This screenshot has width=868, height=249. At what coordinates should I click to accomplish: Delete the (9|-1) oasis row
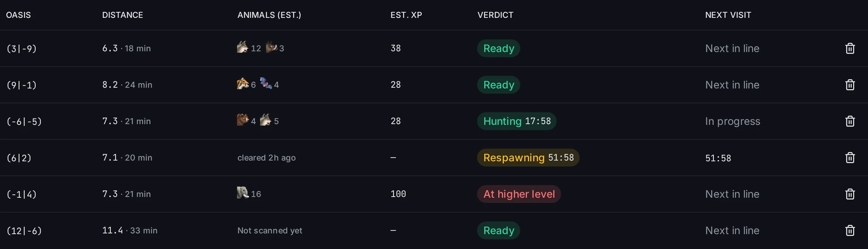(x=850, y=85)
